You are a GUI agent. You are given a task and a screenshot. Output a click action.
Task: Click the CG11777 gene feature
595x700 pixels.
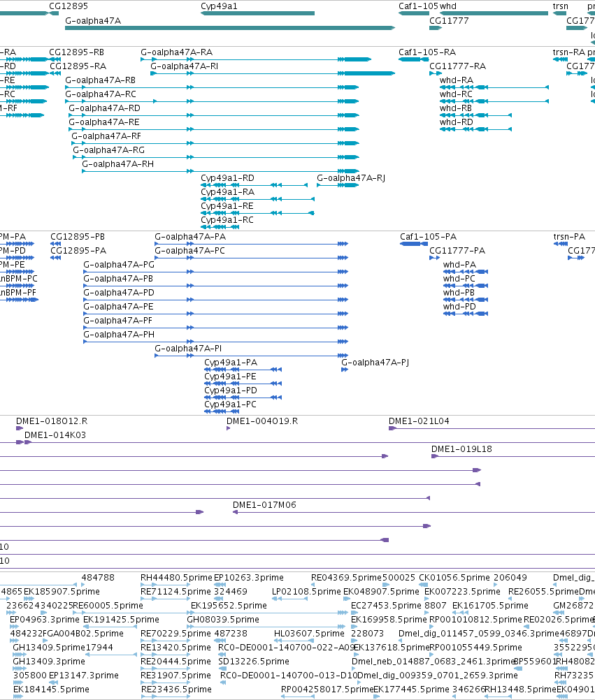436,28
